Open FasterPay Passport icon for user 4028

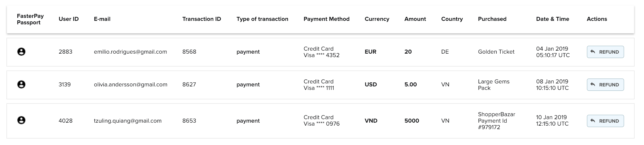[21, 120]
